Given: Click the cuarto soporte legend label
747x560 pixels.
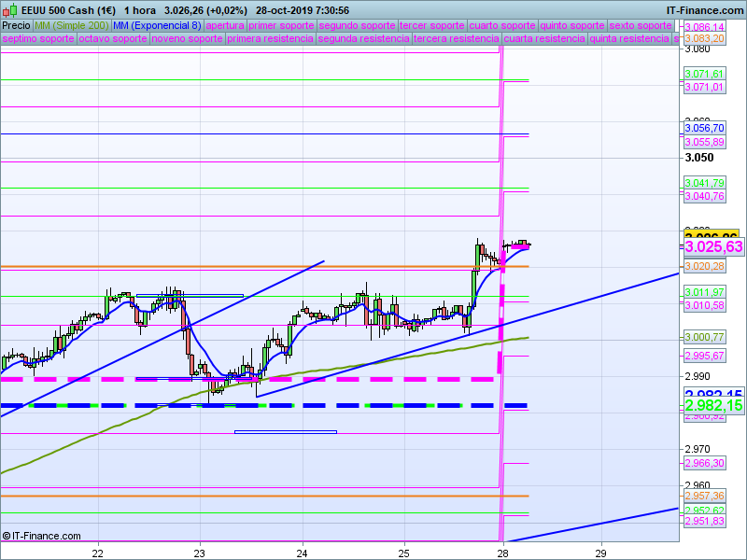Looking at the screenshot, I should (502, 26).
